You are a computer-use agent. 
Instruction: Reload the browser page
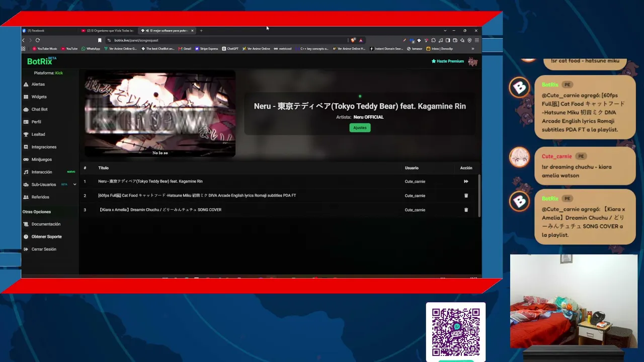pos(37,40)
